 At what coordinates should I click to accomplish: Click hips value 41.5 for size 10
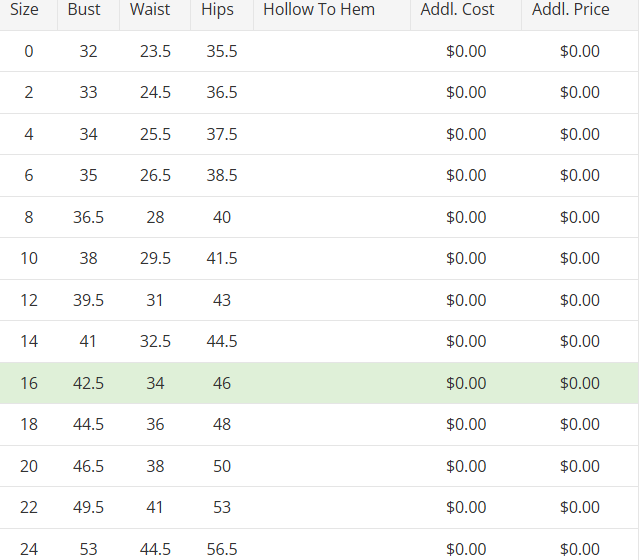tap(221, 258)
